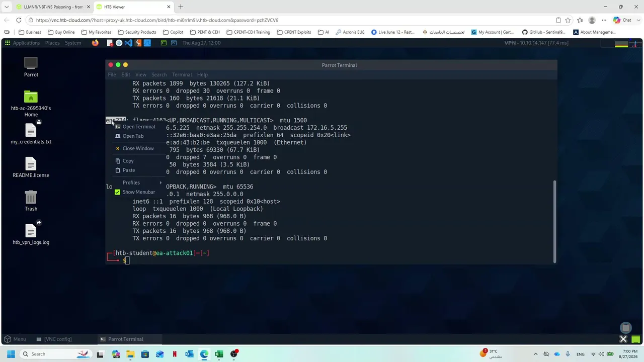Open Security Products bookmark folder

coord(137,32)
